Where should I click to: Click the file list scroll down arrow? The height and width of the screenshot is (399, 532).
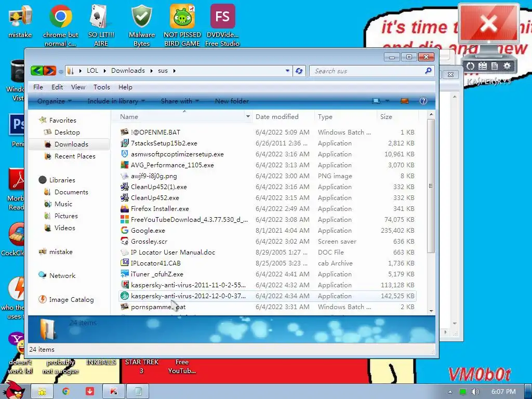click(x=431, y=311)
